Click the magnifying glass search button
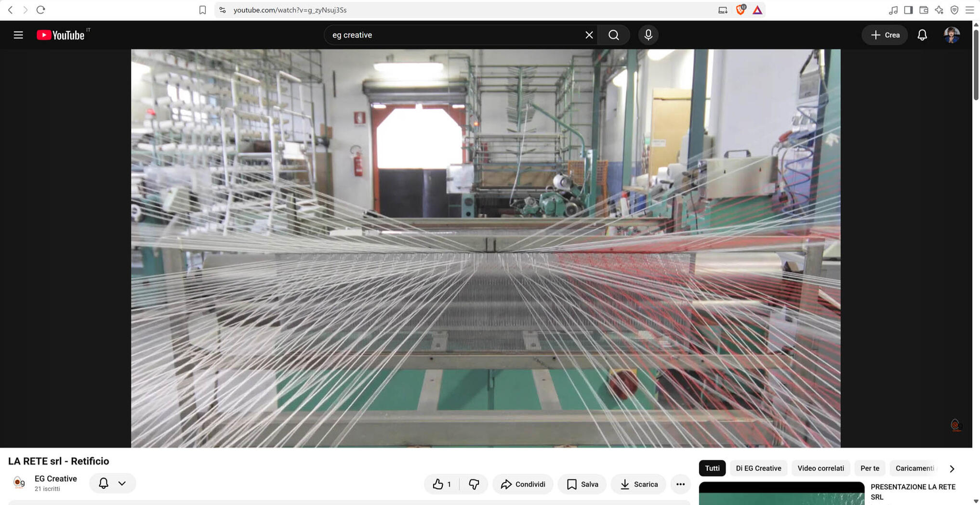980x505 pixels. (x=613, y=35)
